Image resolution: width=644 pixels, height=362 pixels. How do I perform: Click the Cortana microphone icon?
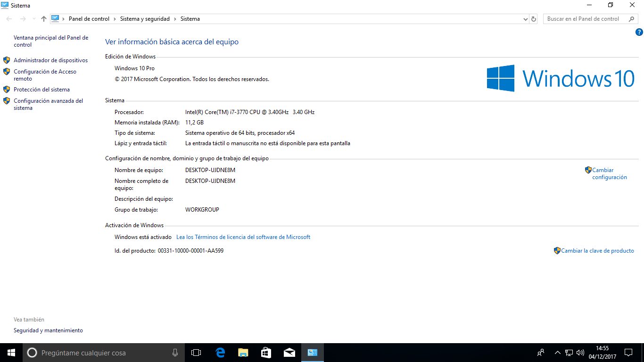[175, 353]
